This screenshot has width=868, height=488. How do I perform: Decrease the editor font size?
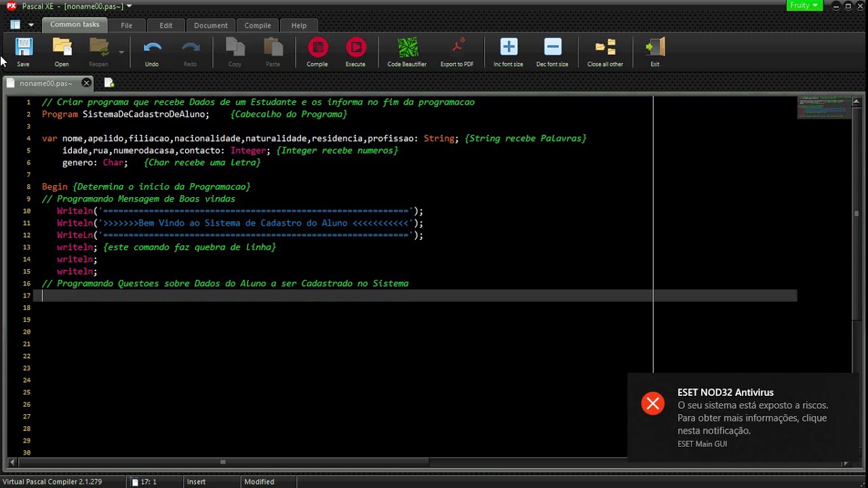(x=552, y=52)
